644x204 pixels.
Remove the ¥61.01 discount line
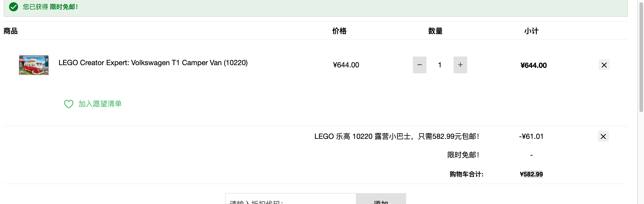click(x=603, y=137)
